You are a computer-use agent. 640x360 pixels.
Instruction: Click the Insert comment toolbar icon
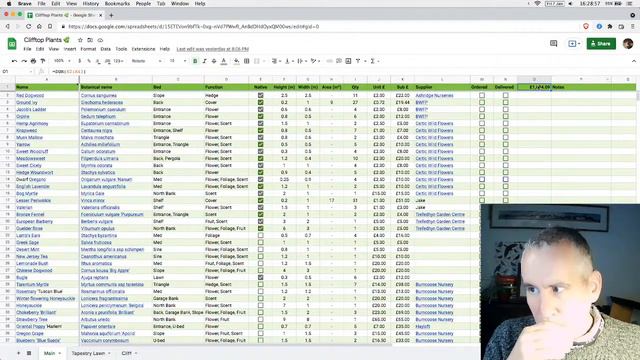pyautogui.click(x=339, y=61)
